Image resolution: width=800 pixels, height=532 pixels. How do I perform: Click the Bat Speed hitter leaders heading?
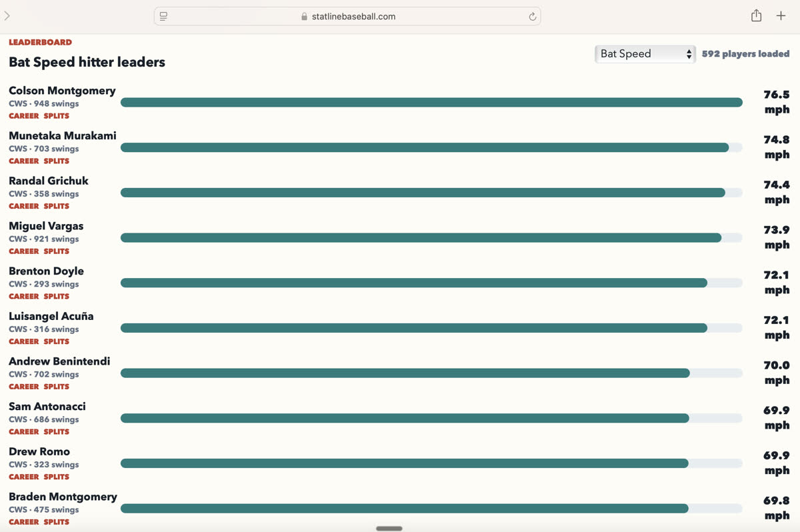tap(87, 62)
